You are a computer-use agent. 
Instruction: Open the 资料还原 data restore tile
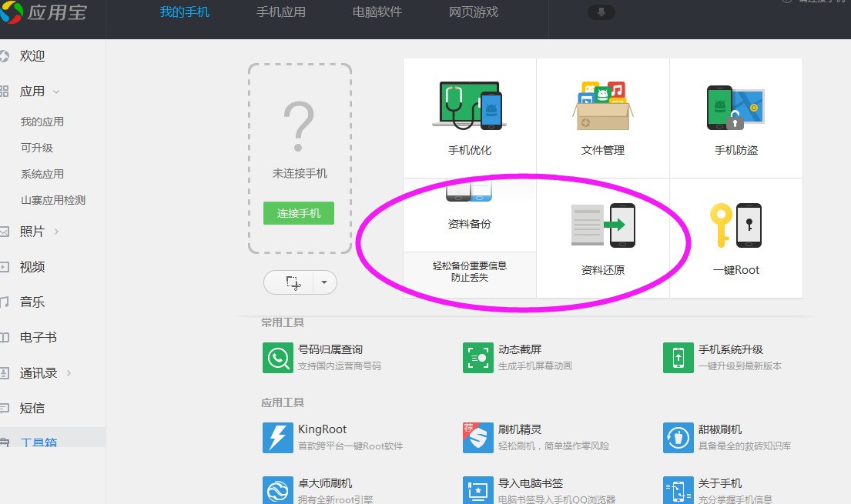tap(602, 238)
